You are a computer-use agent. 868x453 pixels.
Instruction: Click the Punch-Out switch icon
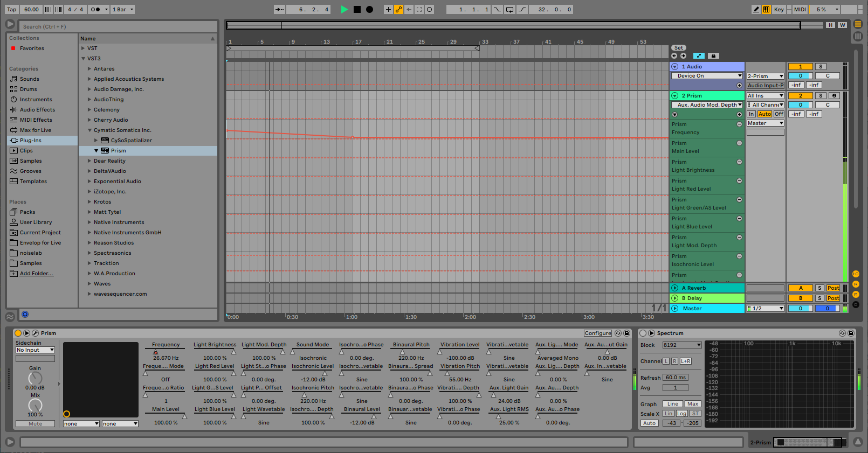pos(522,9)
